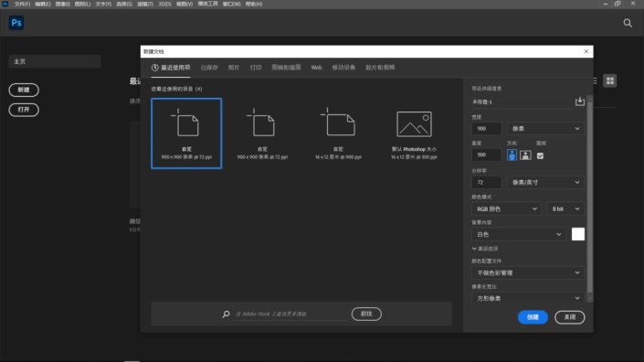This screenshot has width=644, height=362.
Task: Toggle the artboards (画板) checkbox
Action: tap(540, 155)
